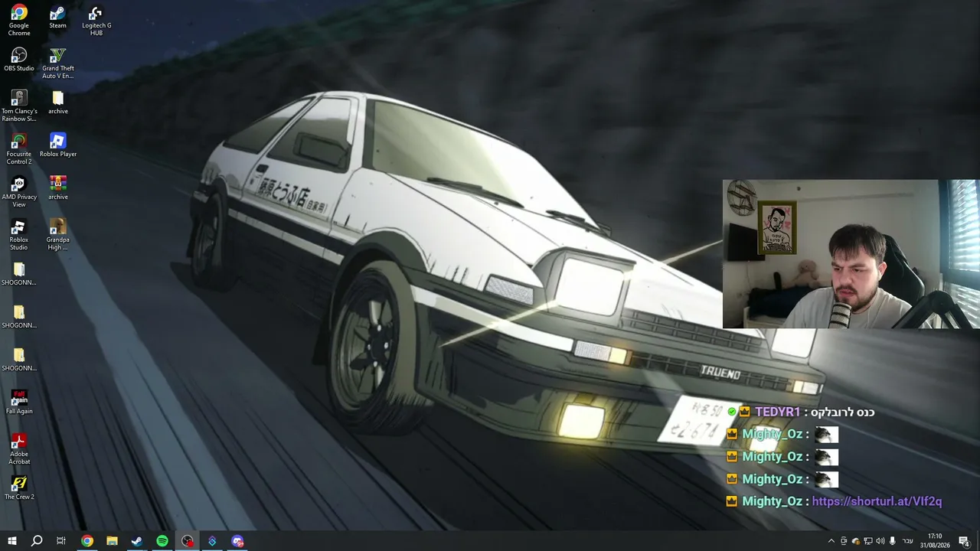Viewport: 980px width, 551px height.
Task: Select the Logitech G HUB desktop icon
Action: (x=96, y=21)
